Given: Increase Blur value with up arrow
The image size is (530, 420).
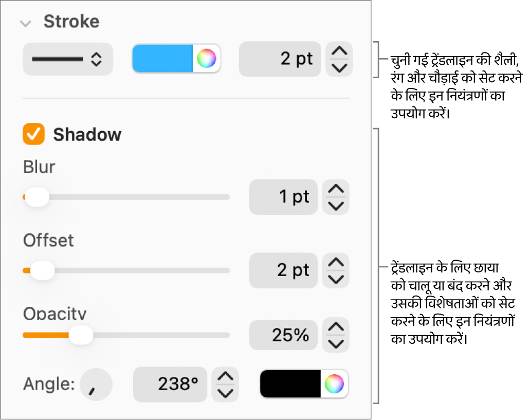Looking at the screenshot, I should coord(336,189).
